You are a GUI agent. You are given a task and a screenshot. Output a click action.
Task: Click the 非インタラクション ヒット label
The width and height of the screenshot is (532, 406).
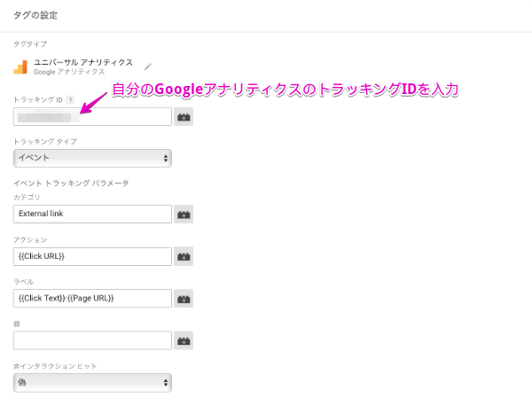click(x=55, y=366)
